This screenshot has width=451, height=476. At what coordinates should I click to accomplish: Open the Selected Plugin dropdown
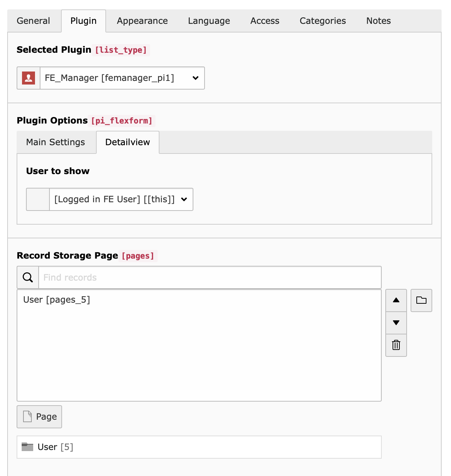(x=122, y=78)
